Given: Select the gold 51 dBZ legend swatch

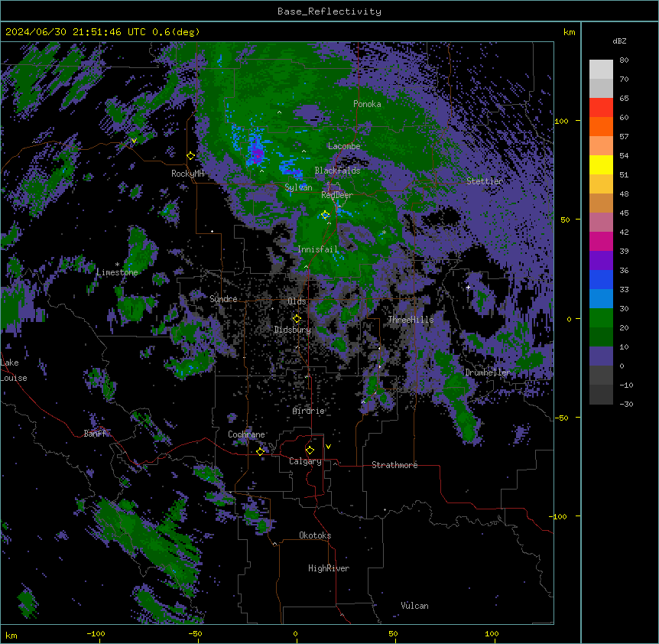Looking at the screenshot, I should [x=601, y=184].
